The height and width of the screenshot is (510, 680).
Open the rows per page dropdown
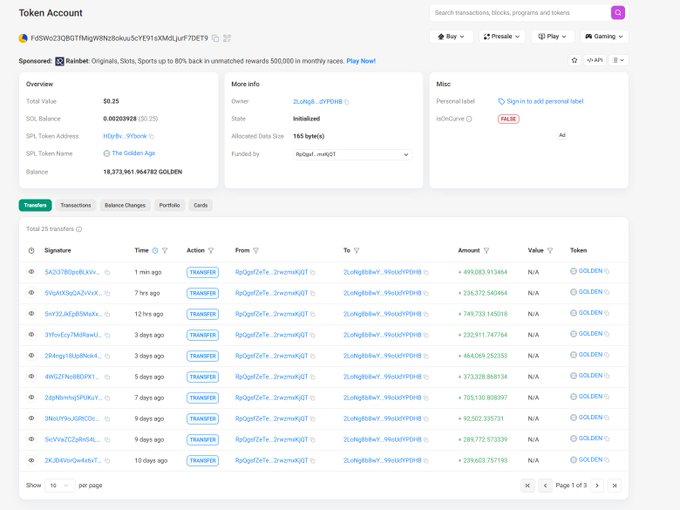(59, 485)
